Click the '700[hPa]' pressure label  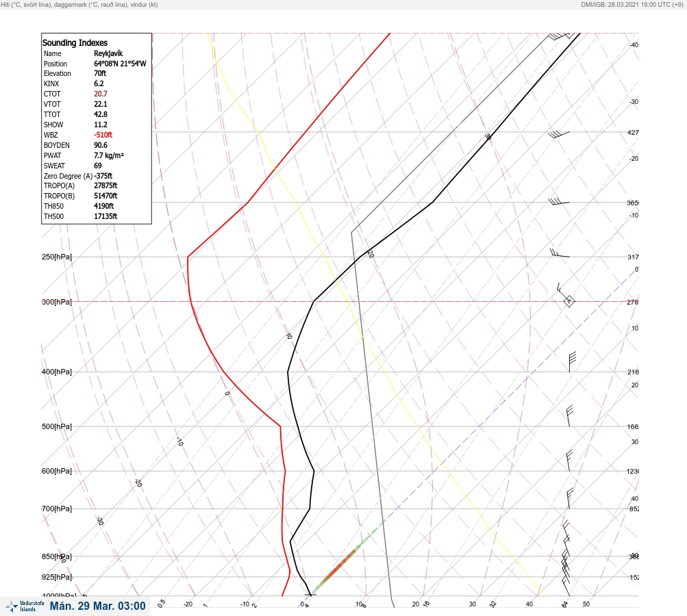pyautogui.click(x=57, y=509)
